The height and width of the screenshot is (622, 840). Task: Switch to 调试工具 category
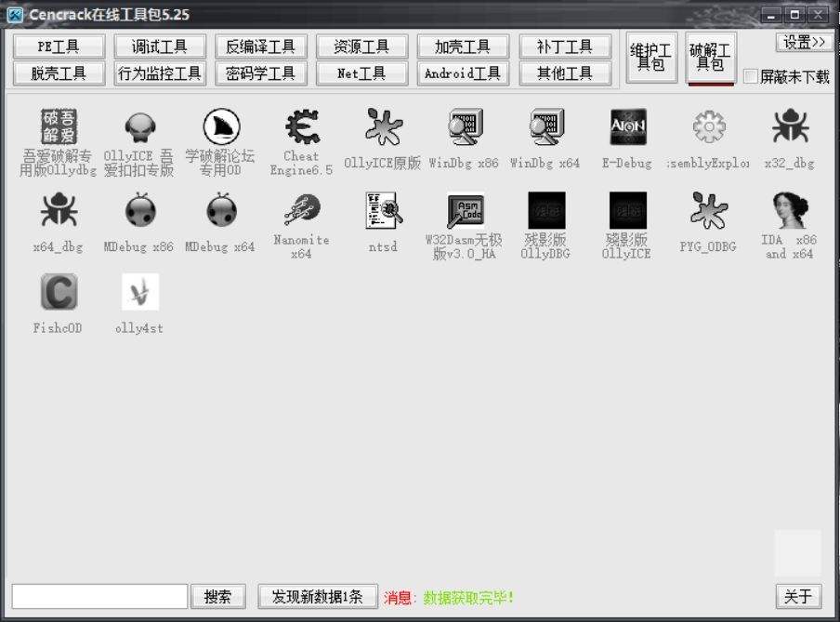pos(160,47)
